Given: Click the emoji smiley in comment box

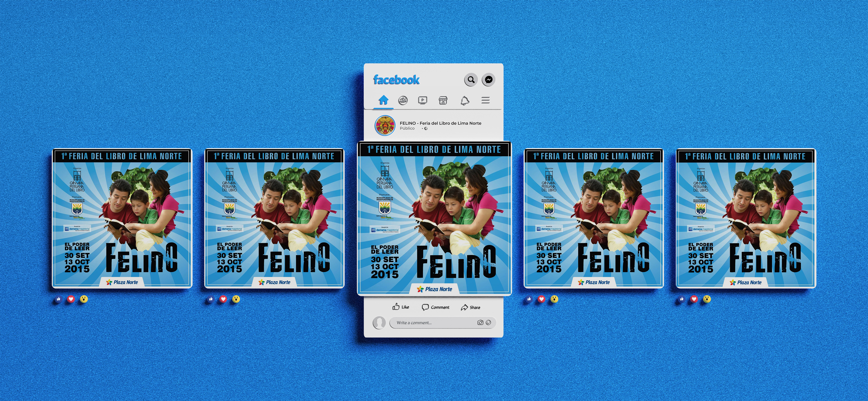Looking at the screenshot, I should pos(488,323).
